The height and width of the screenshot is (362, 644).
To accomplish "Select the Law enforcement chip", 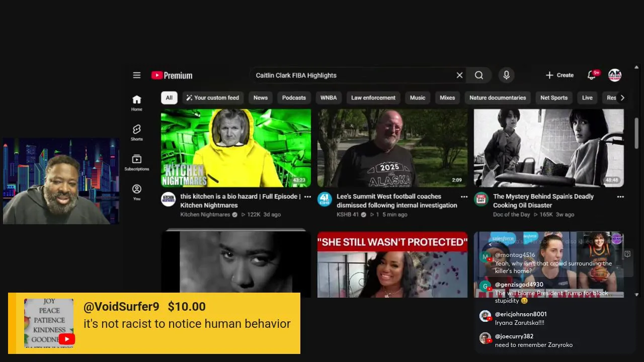I will (x=373, y=98).
